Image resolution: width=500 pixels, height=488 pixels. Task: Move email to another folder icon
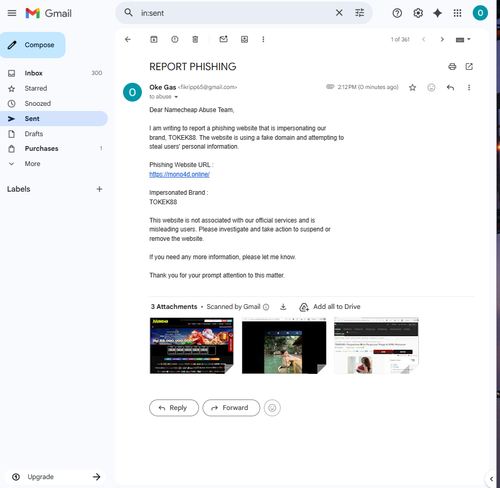[244, 39]
